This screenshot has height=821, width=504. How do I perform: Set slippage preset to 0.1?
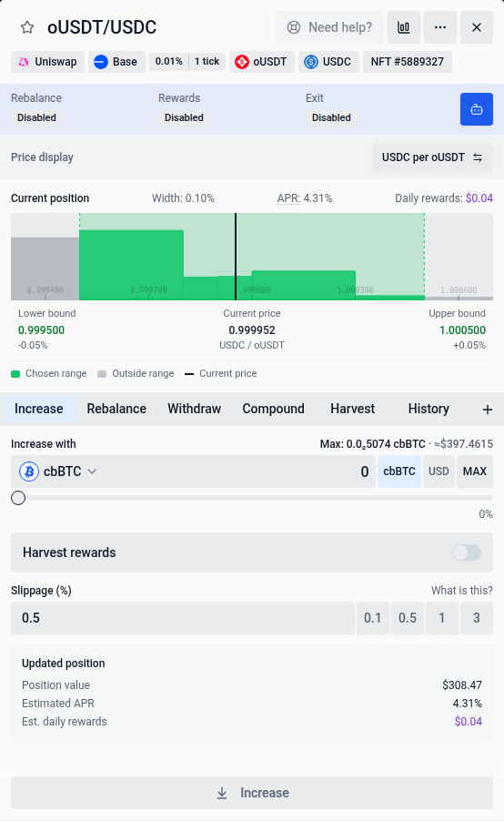(373, 618)
